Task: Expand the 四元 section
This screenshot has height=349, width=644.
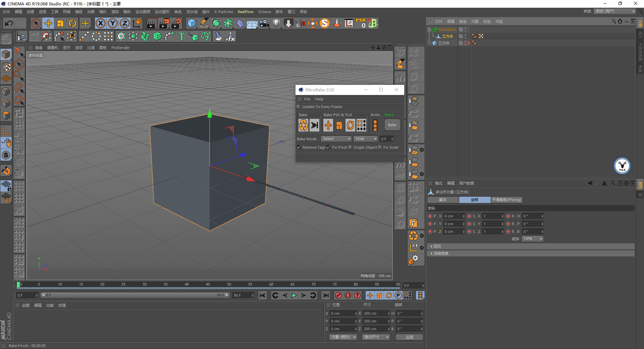Action: [531, 246]
